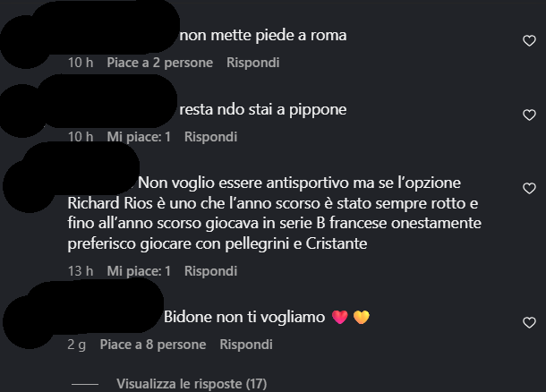
Task: Click '10 h' timestamp under roma comment
Action: pyautogui.click(x=81, y=63)
